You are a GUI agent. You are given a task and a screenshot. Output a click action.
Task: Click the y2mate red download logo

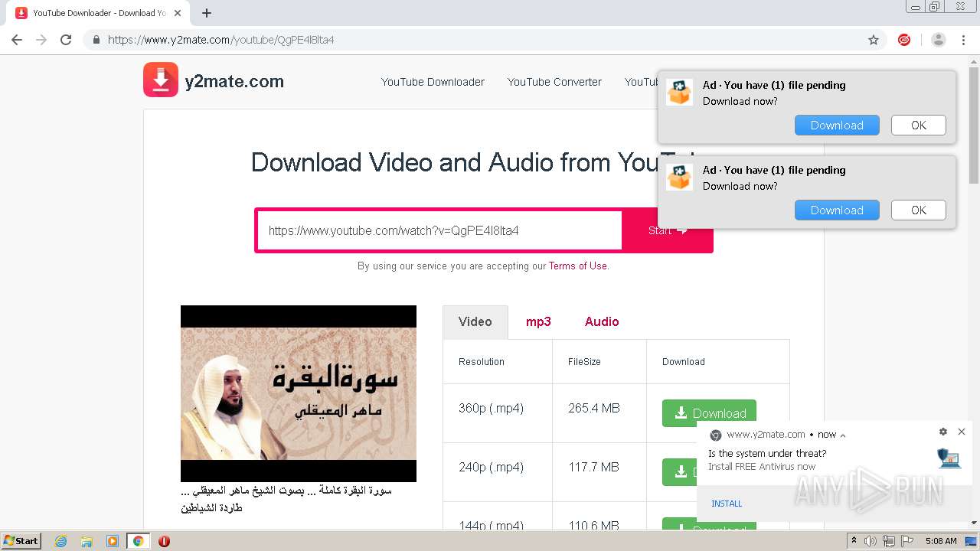tap(161, 80)
